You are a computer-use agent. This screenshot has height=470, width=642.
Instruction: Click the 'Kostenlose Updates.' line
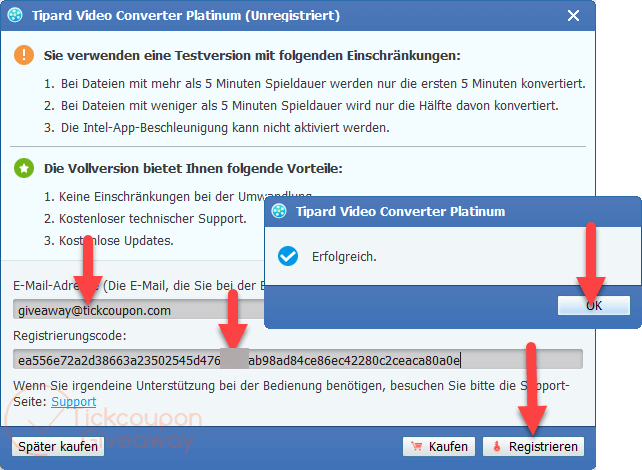[109, 240]
